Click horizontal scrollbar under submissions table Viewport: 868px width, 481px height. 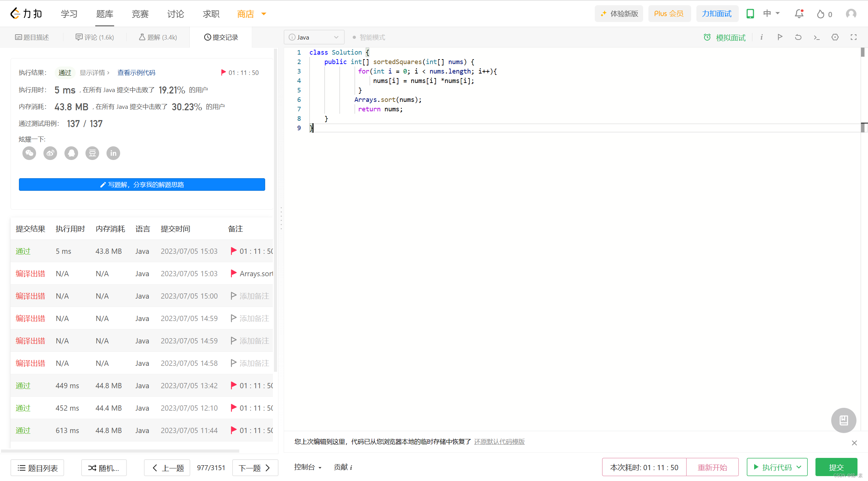[x=120, y=451]
